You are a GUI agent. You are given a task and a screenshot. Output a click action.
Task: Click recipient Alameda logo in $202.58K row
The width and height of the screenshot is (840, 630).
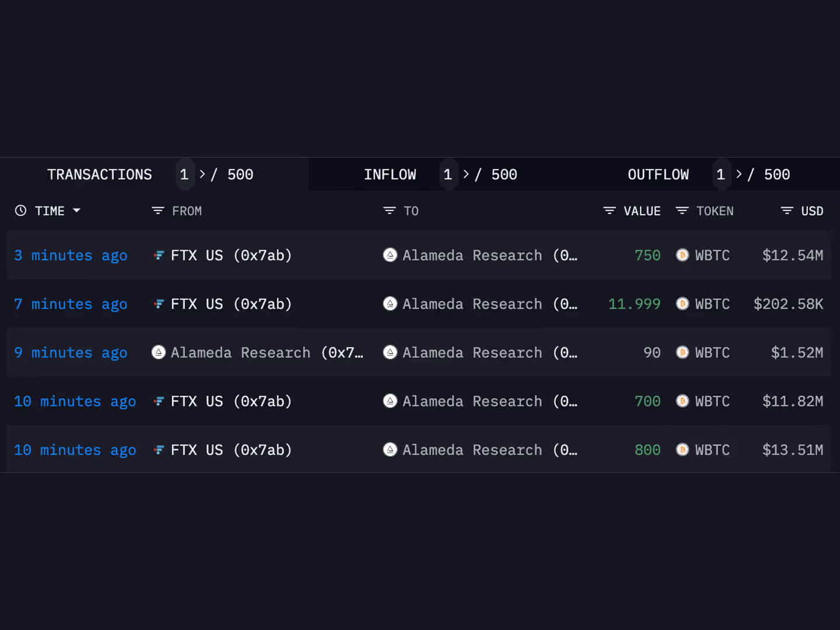click(x=390, y=303)
